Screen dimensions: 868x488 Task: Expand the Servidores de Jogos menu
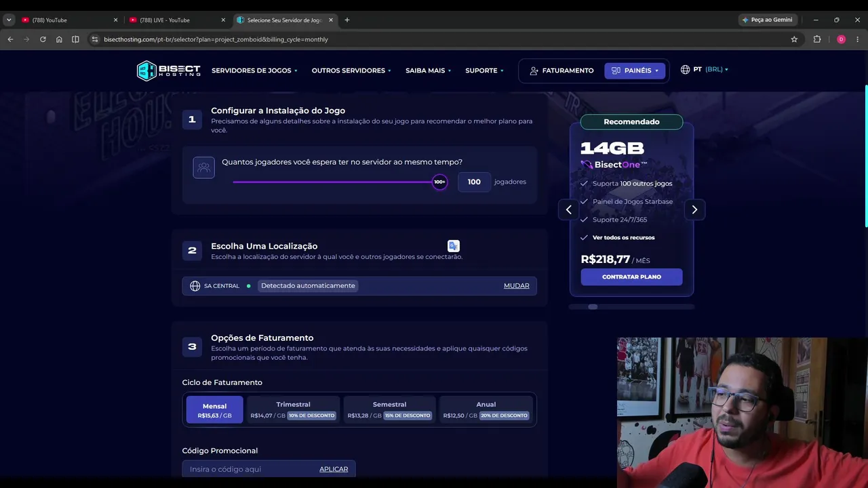(x=254, y=70)
